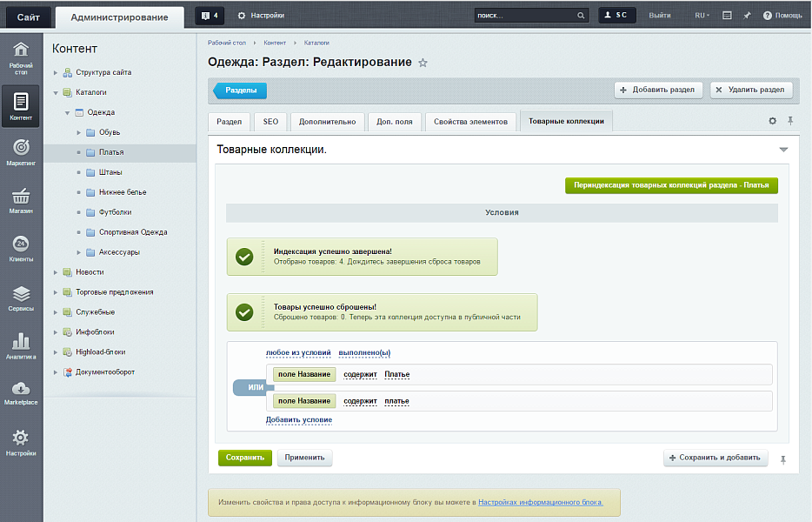Screen dimensions: 812x522
Task: Switch to the SEO tab
Action: click(x=270, y=122)
